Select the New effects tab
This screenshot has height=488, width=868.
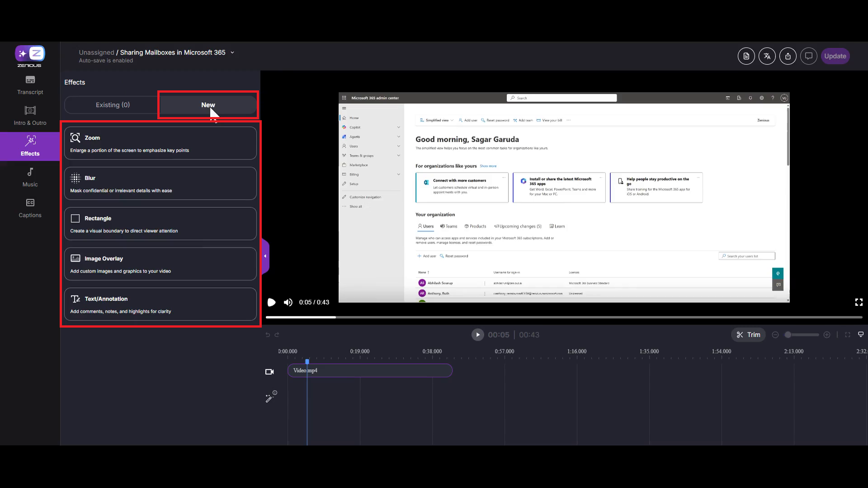pyautogui.click(x=208, y=105)
